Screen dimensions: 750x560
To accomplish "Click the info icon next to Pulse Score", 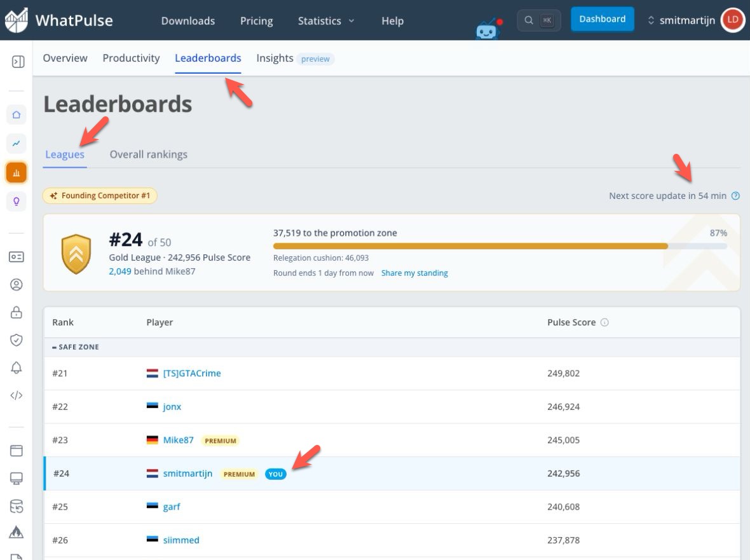I will tap(604, 322).
